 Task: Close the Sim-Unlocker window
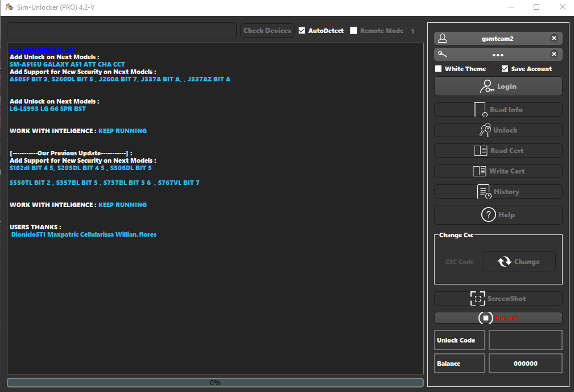tap(563, 7)
